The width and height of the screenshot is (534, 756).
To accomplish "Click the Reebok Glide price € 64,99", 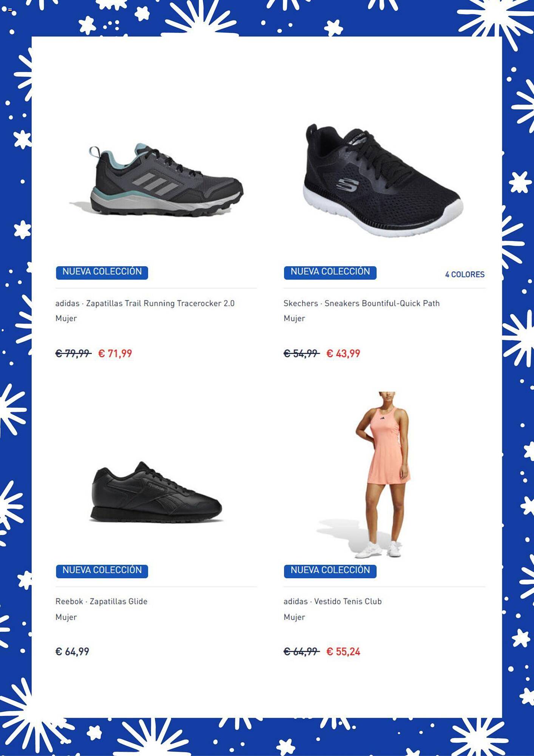I will [x=72, y=652].
